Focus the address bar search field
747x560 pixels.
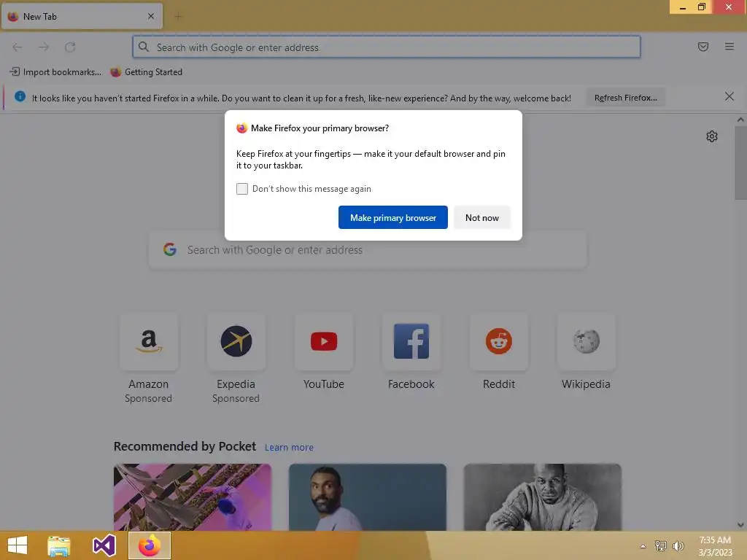click(x=387, y=47)
